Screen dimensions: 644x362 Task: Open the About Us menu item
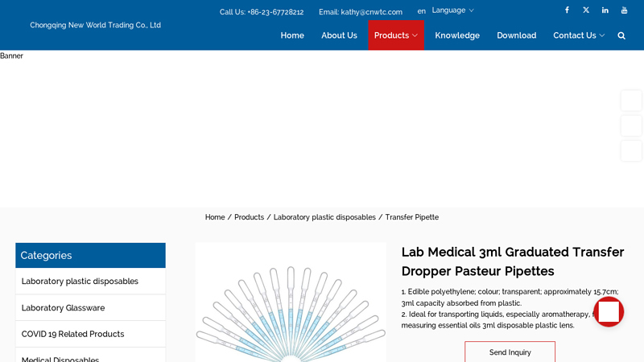click(339, 35)
